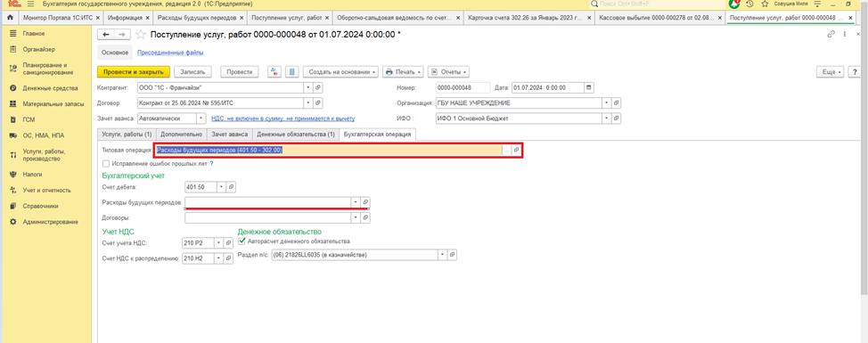Toggle Авторасчет денежного обязательства checkbox
868x343 pixels.
242,241
